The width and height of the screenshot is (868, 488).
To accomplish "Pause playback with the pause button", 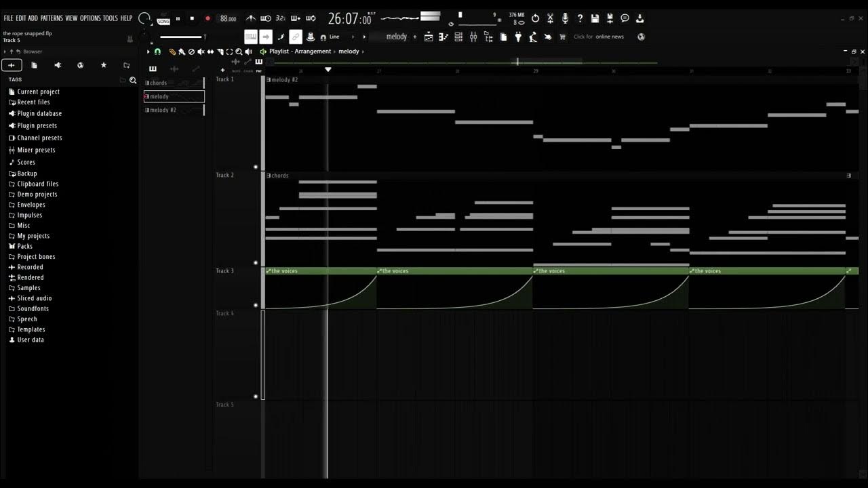I will point(178,18).
